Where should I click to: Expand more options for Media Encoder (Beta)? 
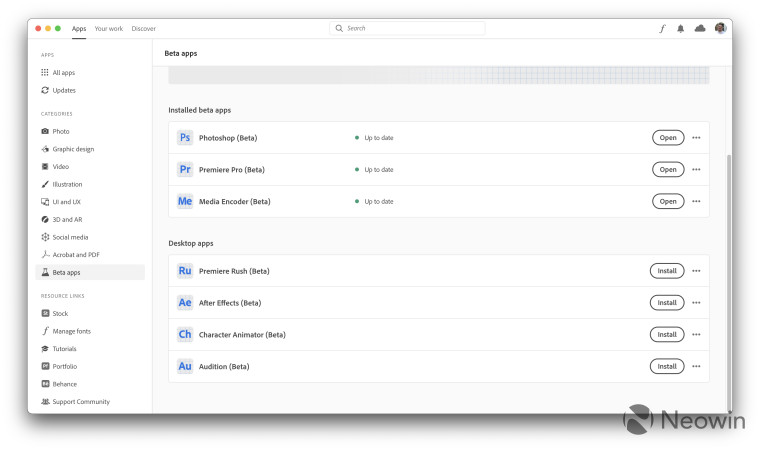coord(696,201)
